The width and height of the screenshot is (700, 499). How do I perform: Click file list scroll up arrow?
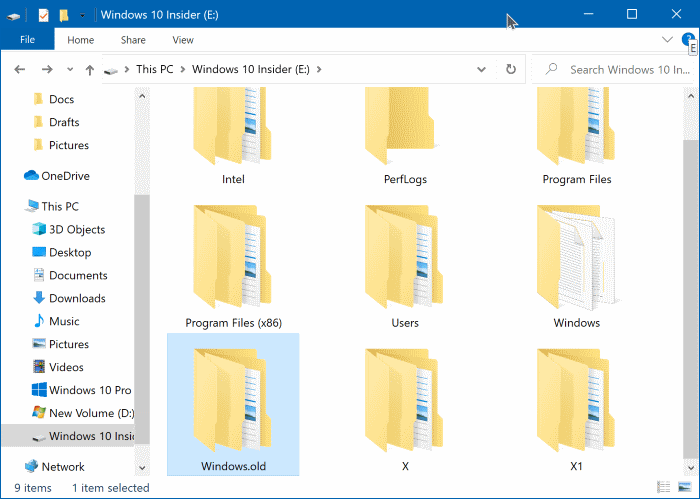pos(691,96)
